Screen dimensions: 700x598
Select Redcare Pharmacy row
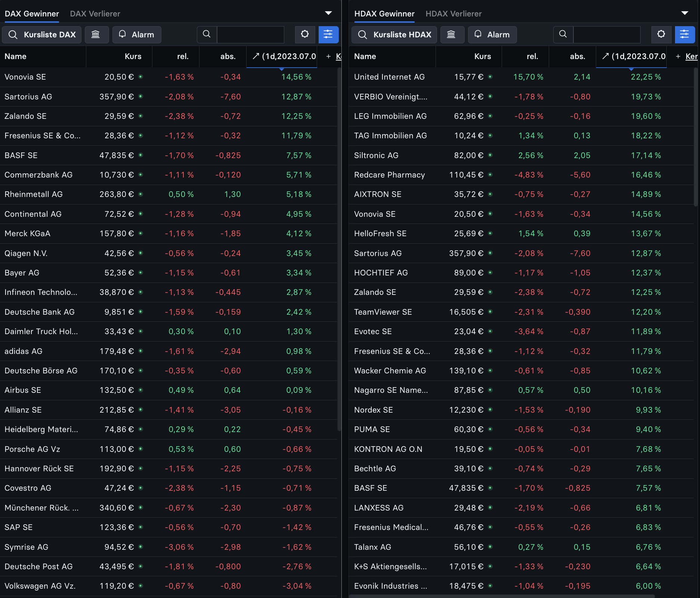point(521,175)
